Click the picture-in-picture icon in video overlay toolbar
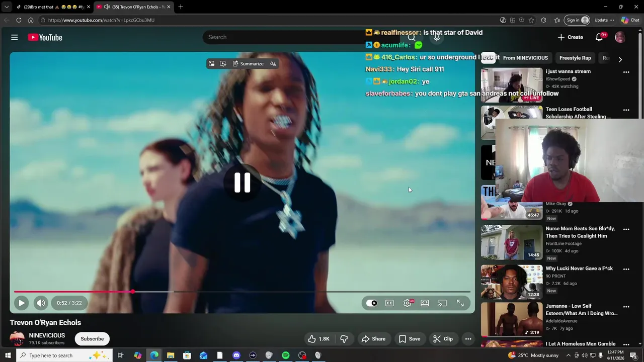The image size is (644, 362). click(x=212, y=64)
